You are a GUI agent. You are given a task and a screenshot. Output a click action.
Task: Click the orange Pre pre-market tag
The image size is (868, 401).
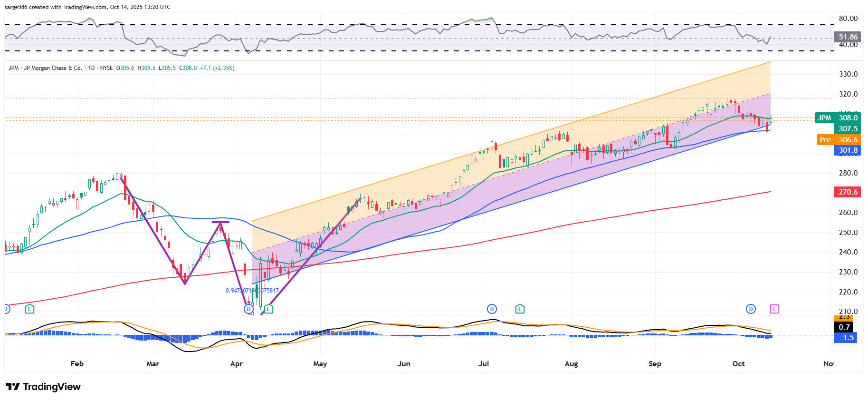point(825,140)
